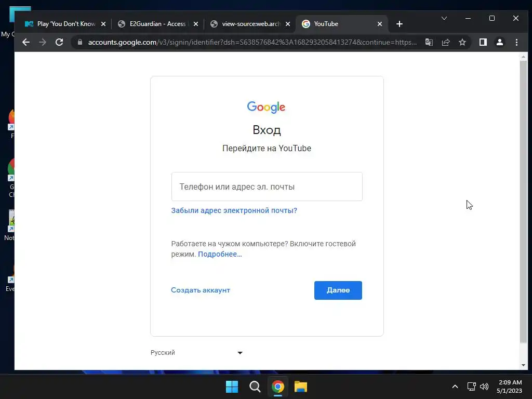Bookmark this page with the star icon
This screenshot has width=532, height=399.
[462, 42]
